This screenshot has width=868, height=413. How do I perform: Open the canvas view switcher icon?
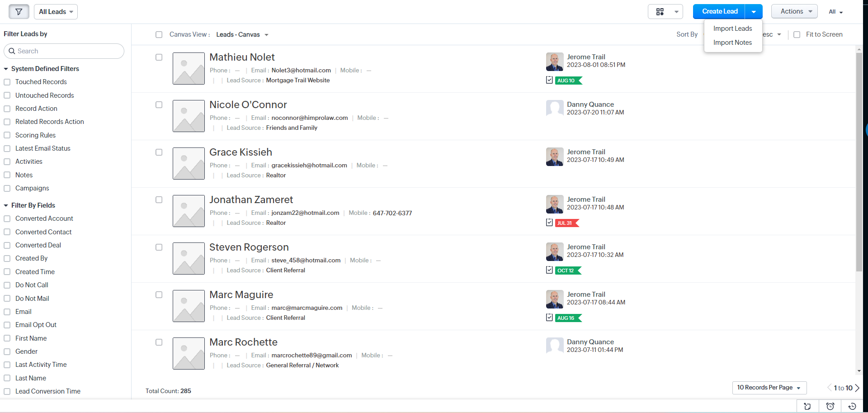click(x=665, y=12)
